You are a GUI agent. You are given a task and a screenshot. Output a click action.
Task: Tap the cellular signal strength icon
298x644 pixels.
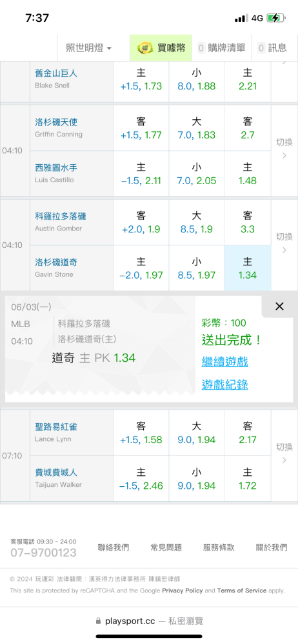click(x=241, y=18)
